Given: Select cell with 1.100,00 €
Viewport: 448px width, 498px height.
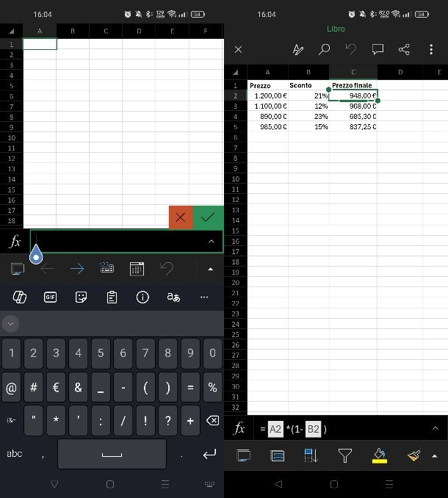Looking at the screenshot, I should pos(267,106).
